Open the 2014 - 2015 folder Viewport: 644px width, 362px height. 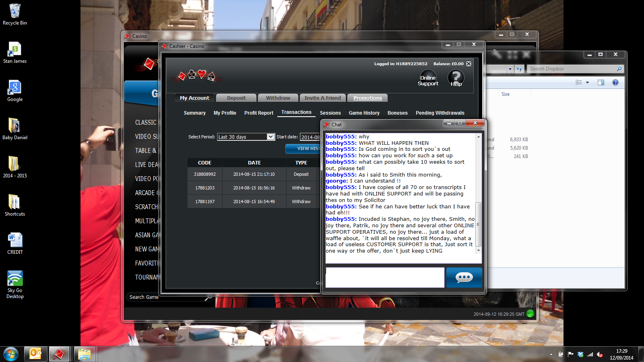click(x=15, y=167)
